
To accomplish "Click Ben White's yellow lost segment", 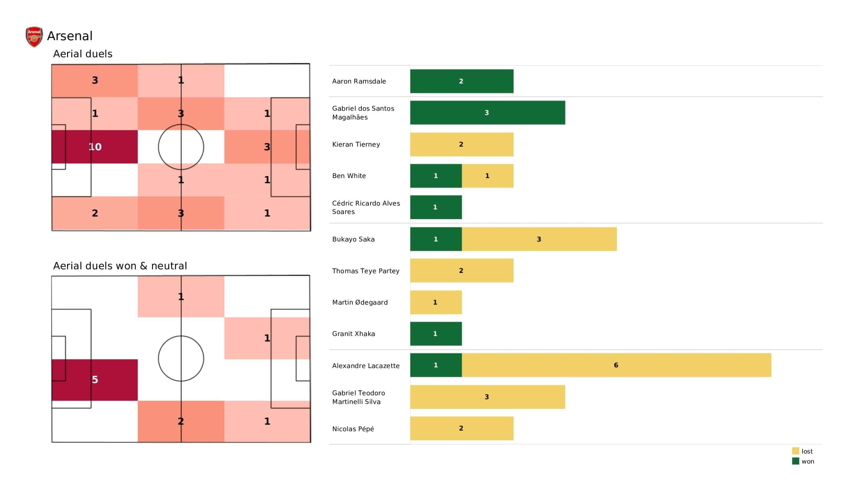I will coord(488,176).
